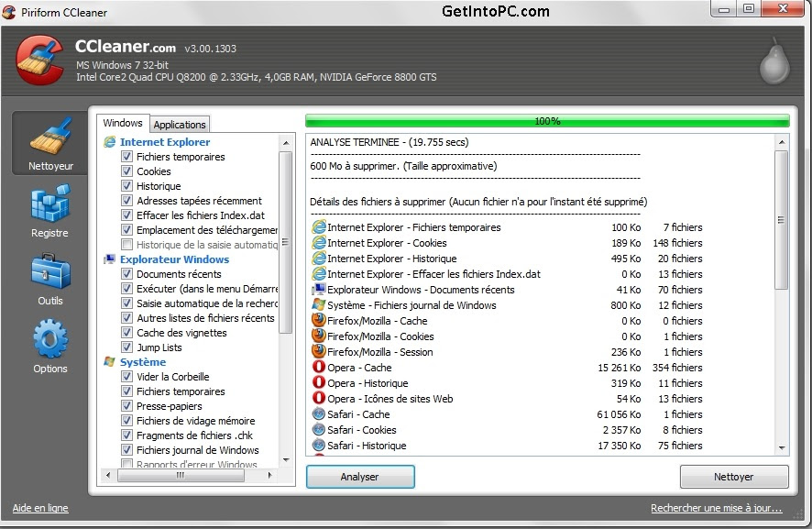
Task: Click the CCleaner logo in the header
Action: coord(39,61)
